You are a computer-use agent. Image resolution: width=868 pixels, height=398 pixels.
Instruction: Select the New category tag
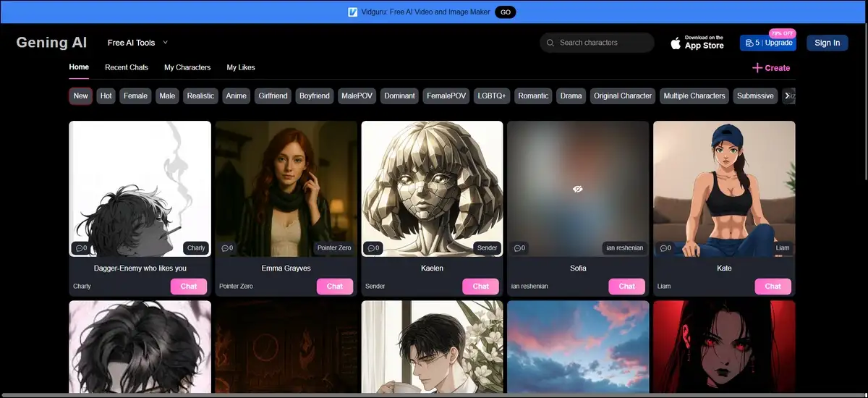(x=81, y=96)
